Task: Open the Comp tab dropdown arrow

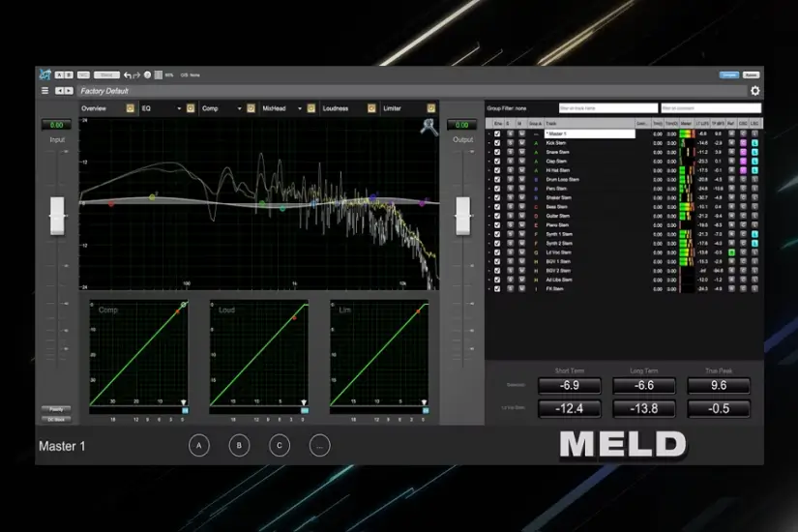Action: coord(239,108)
